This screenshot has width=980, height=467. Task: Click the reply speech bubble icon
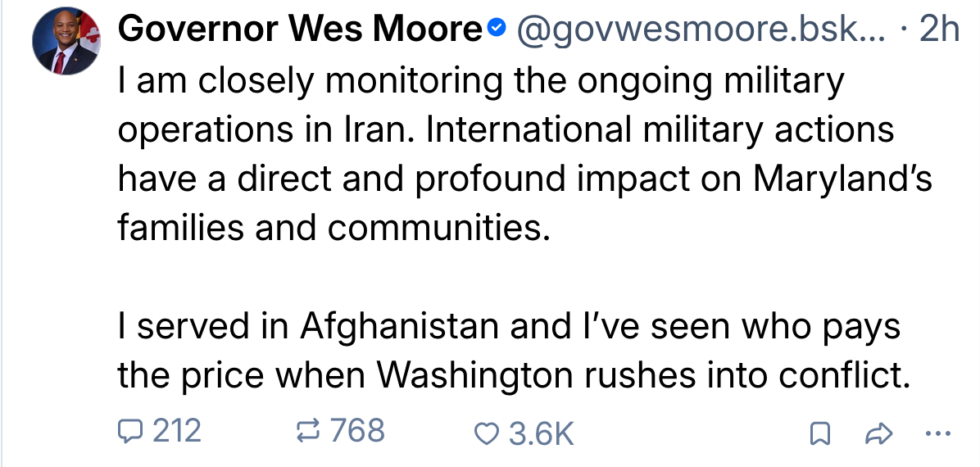coord(131,431)
